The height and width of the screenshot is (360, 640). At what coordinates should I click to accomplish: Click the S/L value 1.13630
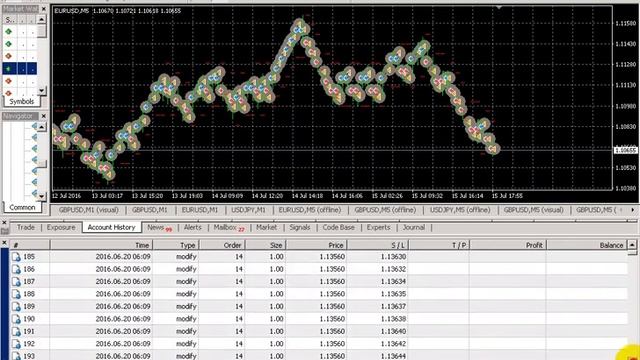(393, 257)
